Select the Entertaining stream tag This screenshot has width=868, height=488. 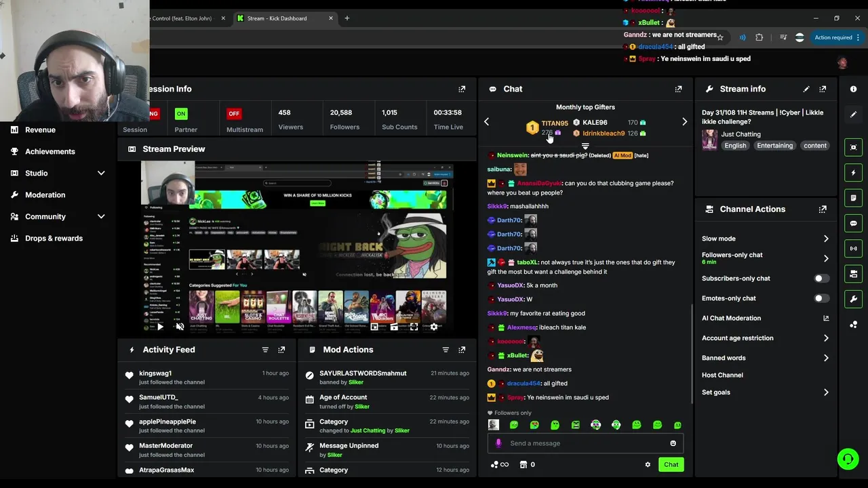coord(774,146)
